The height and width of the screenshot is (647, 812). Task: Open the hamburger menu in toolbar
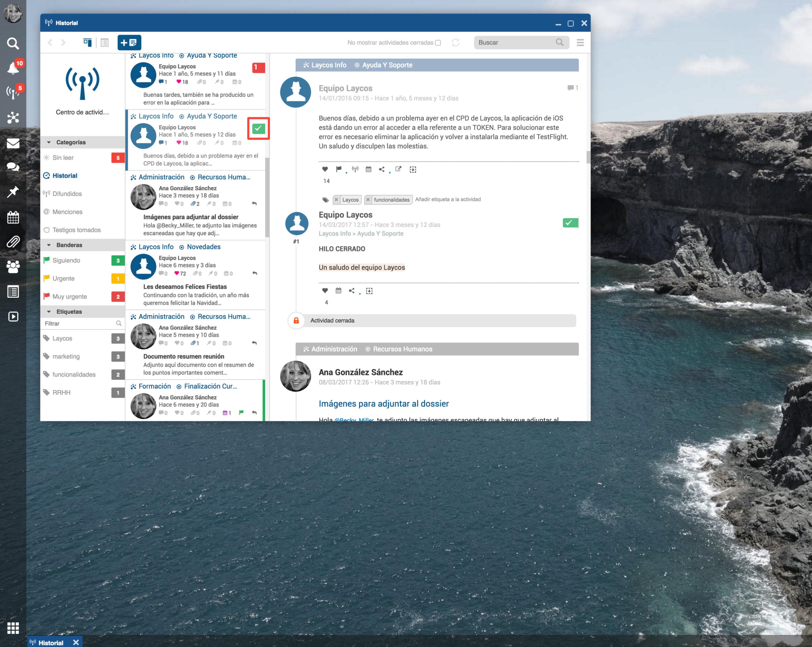(580, 43)
